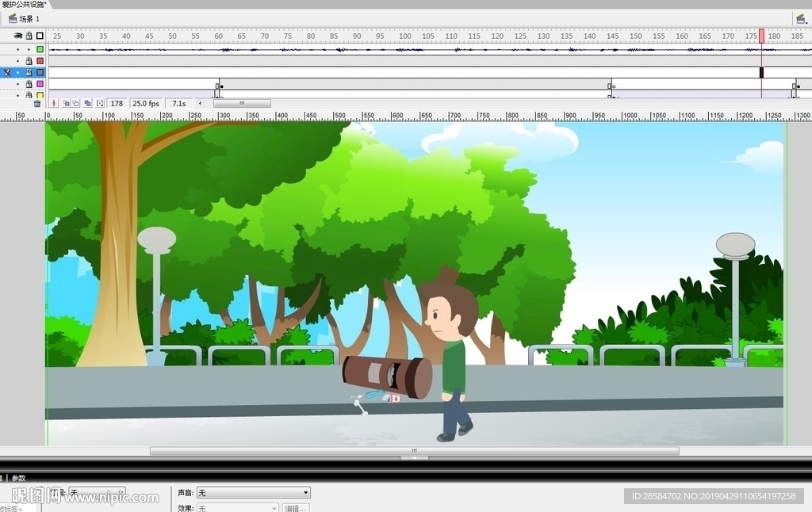Click the current frame field showing 178
This screenshot has width=812, height=512.
click(117, 104)
